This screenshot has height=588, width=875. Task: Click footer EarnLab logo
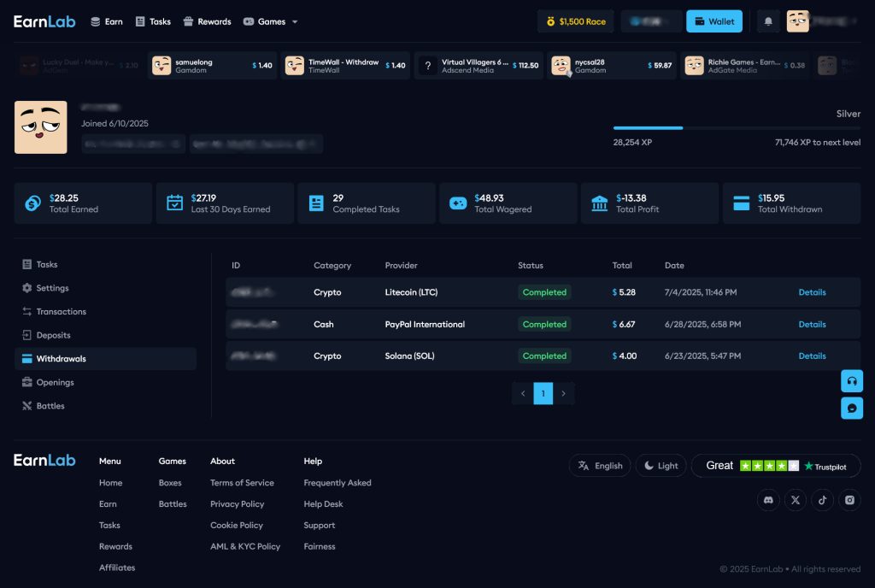[x=44, y=461]
